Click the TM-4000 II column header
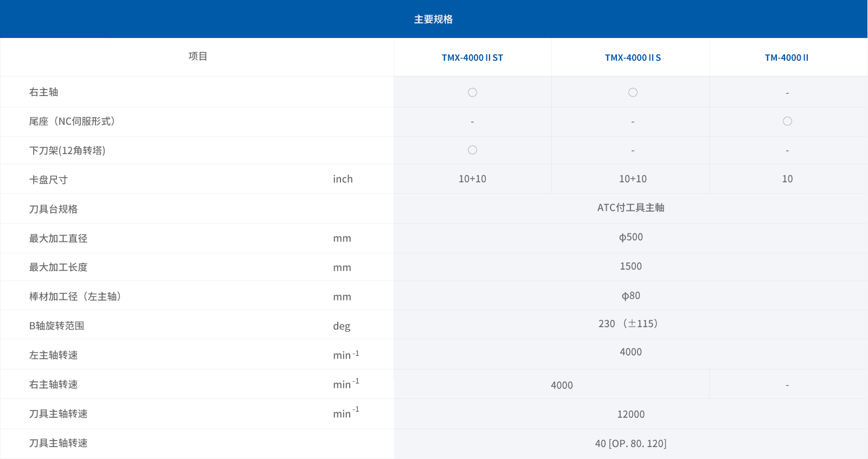The image size is (868, 459). [787, 58]
